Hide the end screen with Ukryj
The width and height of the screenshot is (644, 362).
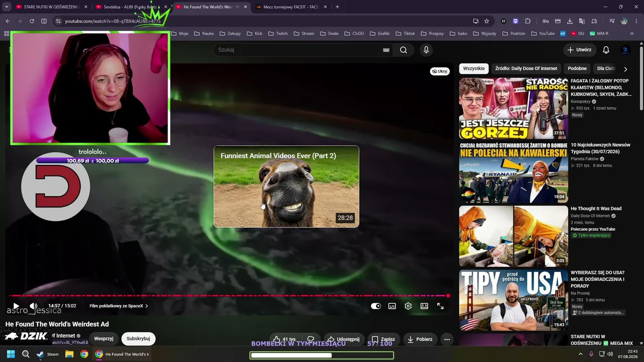440,71
